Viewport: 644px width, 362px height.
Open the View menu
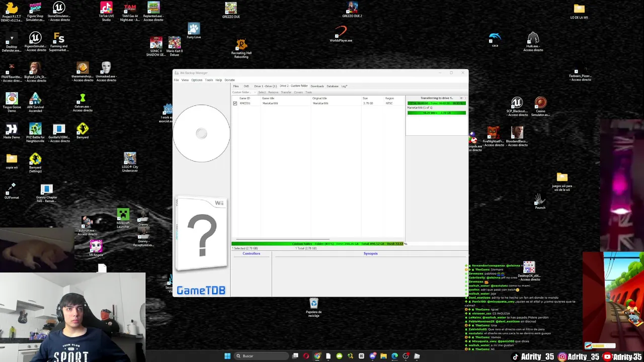pos(185,80)
